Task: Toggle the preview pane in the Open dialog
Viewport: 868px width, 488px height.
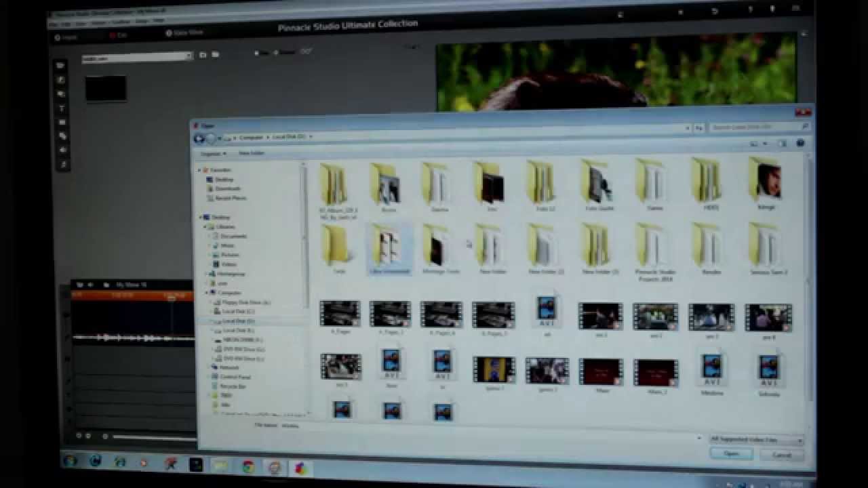Action: click(782, 144)
